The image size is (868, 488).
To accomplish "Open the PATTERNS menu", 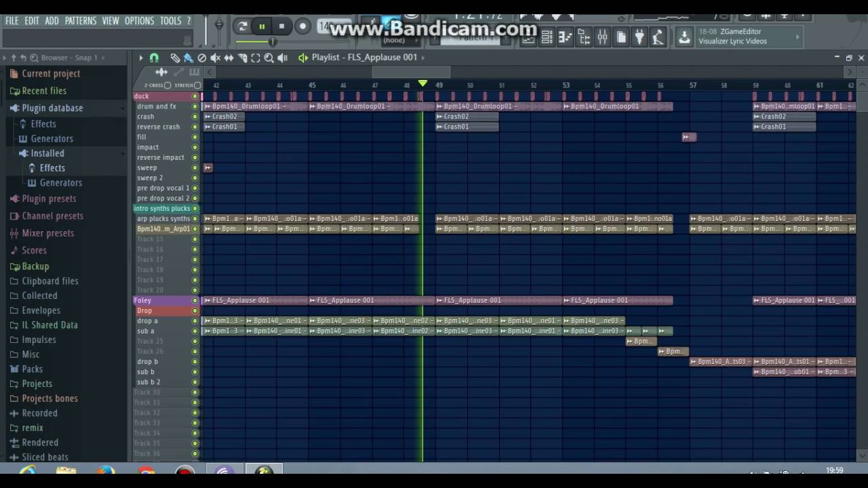I will tap(81, 21).
